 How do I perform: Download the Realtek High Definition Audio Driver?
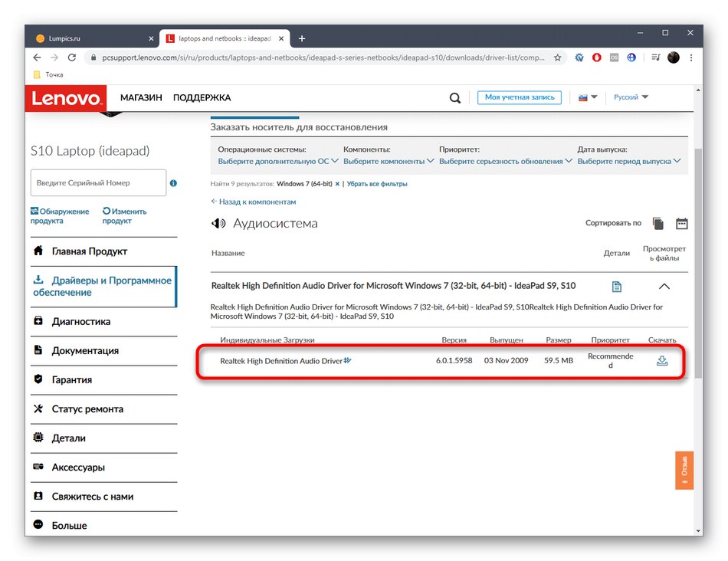click(x=662, y=361)
